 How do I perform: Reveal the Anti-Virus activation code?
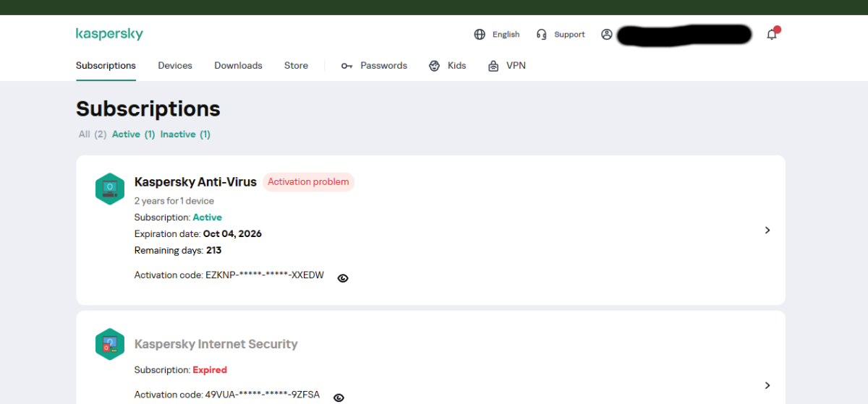coord(343,278)
